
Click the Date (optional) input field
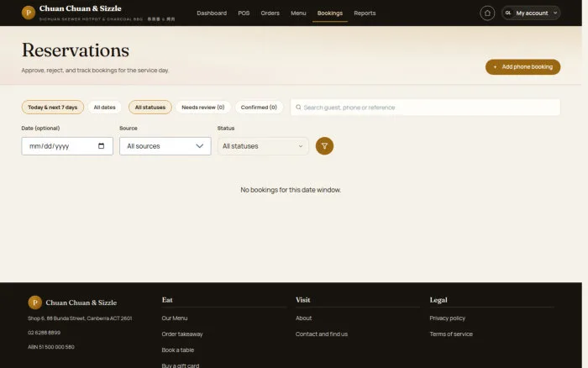[67, 146]
